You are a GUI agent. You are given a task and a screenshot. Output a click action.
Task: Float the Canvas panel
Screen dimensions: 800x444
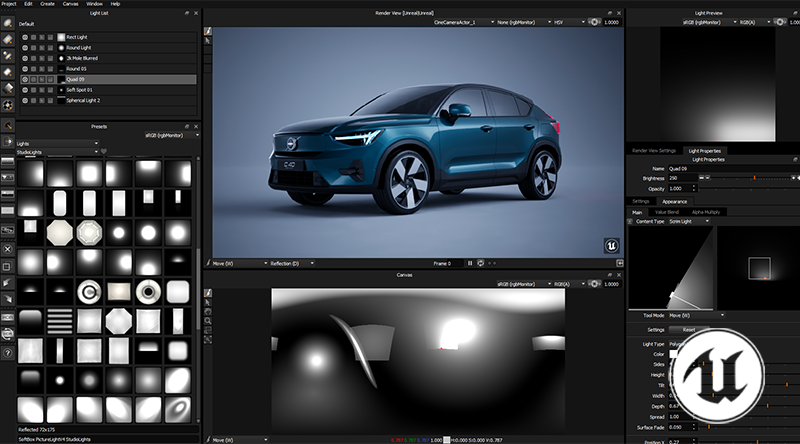click(610, 275)
